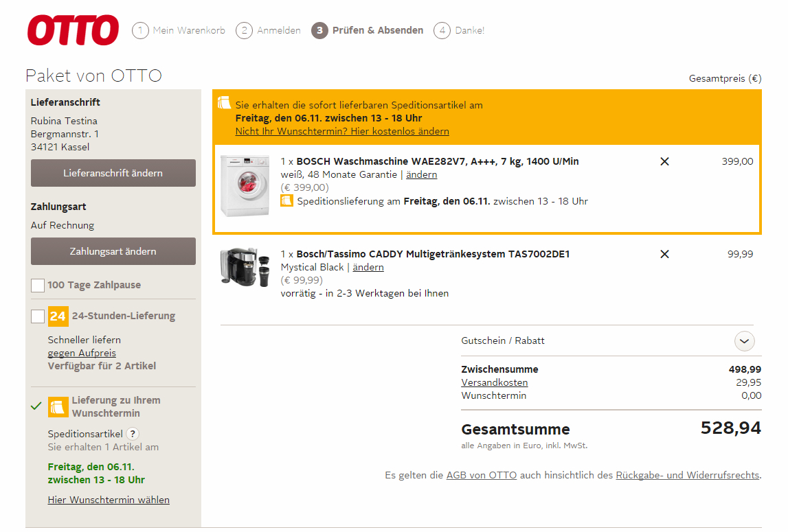Click the washing machine price 399,00 on the right
Viewport: 788px width, 532px height.
[x=737, y=162]
